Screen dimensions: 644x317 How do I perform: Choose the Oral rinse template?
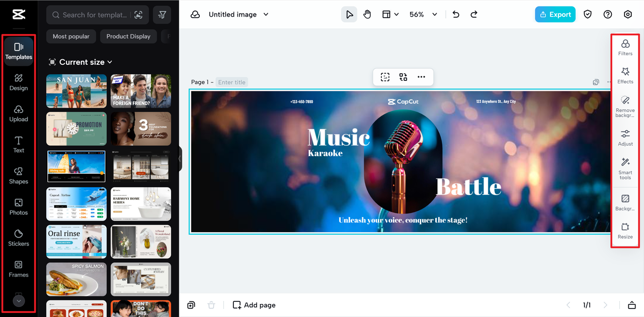[x=76, y=242]
